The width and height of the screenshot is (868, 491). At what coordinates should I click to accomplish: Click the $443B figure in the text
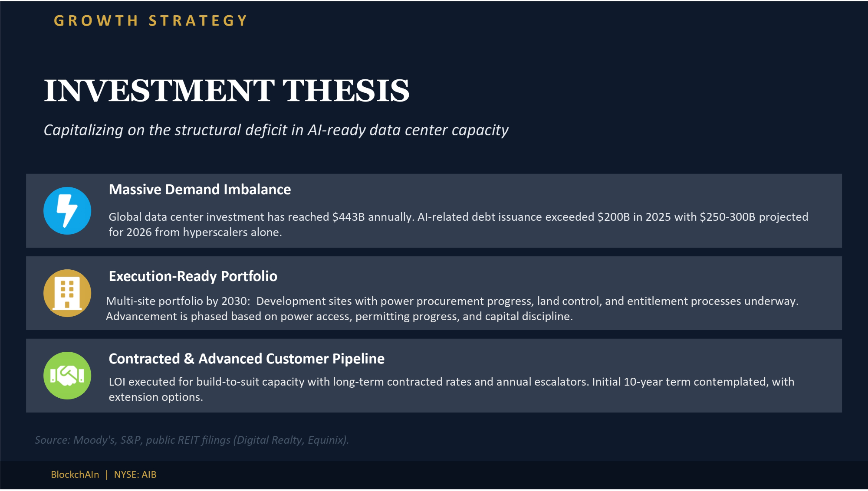tap(348, 217)
